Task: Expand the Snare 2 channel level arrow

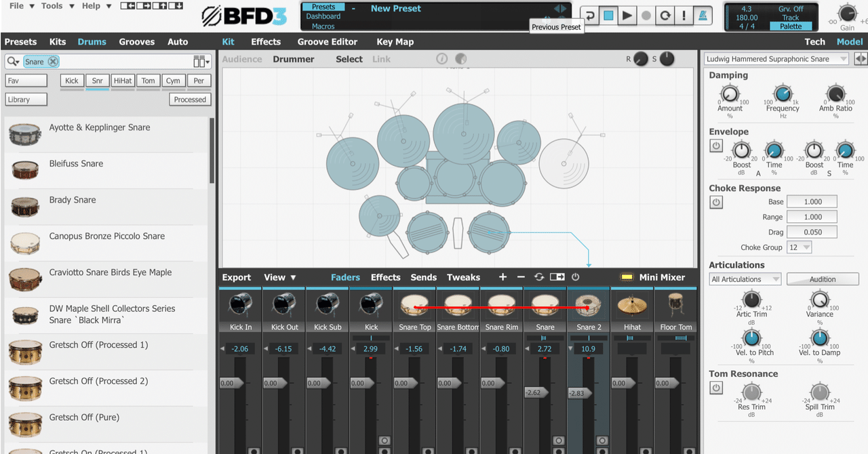Action: tap(571, 349)
